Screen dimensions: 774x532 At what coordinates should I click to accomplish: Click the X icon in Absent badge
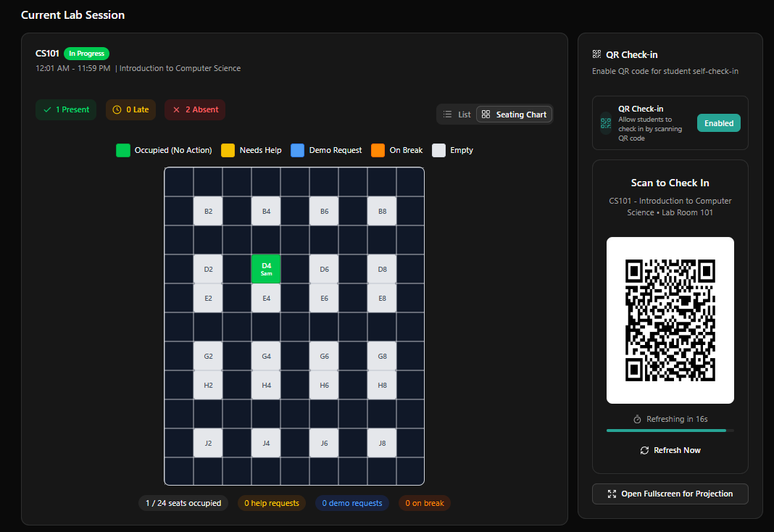[x=176, y=109]
